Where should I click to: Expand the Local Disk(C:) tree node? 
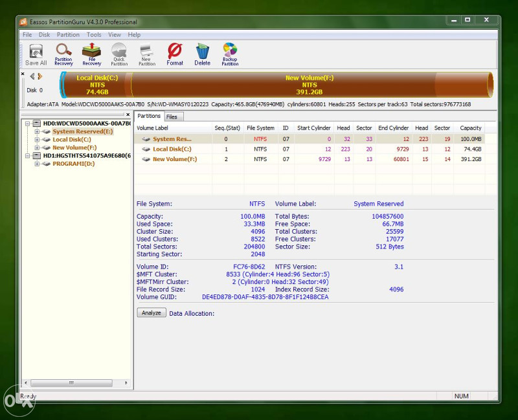click(37, 139)
